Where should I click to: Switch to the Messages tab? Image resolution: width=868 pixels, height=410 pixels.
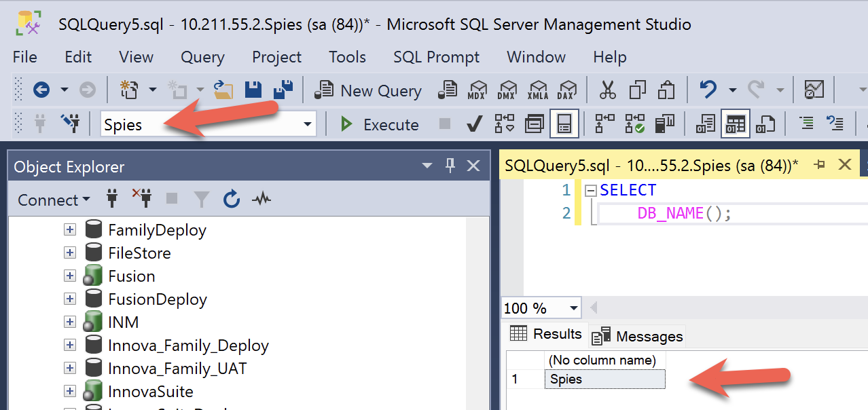click(636, 336)
